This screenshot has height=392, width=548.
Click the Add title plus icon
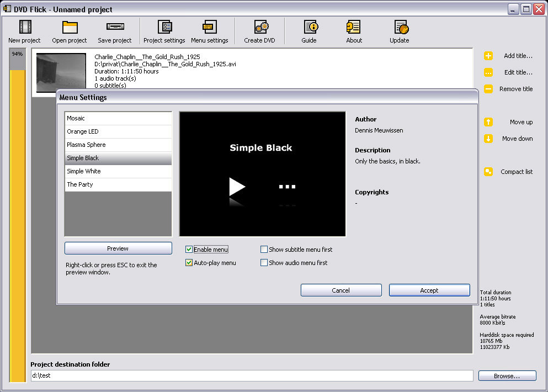(x=488, y=56)
